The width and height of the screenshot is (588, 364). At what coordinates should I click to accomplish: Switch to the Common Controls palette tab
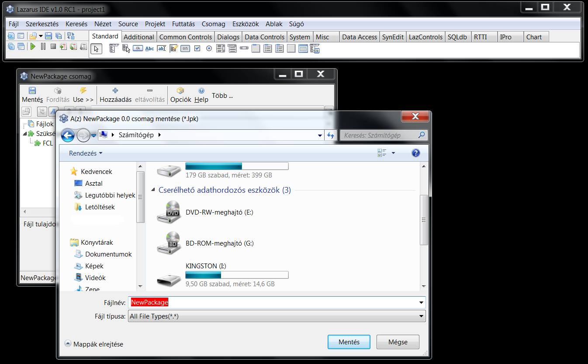click(x=186, y=37)
